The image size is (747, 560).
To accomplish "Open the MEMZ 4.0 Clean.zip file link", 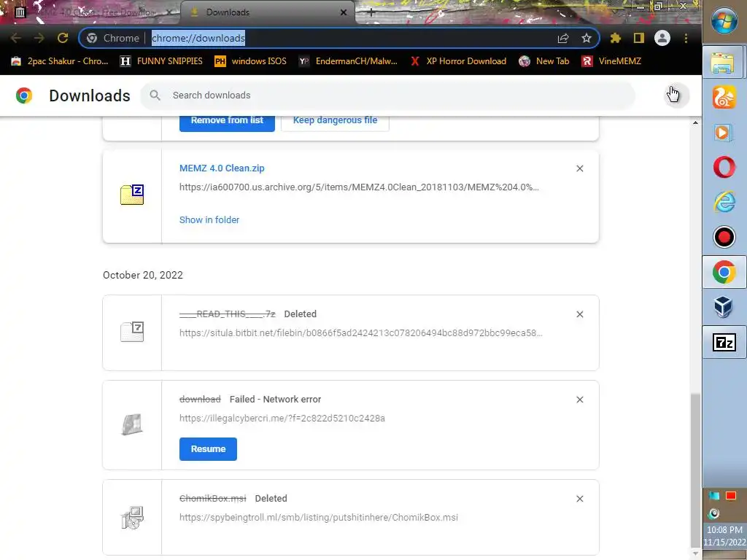I will pos(222,168).
